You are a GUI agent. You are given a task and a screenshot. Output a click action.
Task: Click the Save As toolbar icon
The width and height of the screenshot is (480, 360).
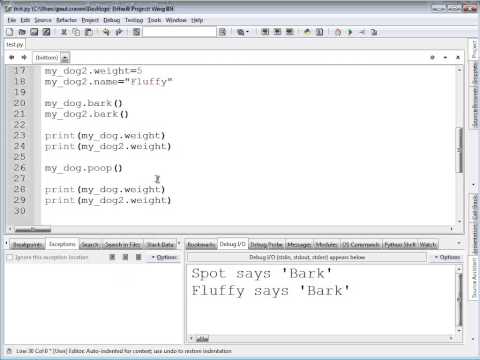click(46, 32)
